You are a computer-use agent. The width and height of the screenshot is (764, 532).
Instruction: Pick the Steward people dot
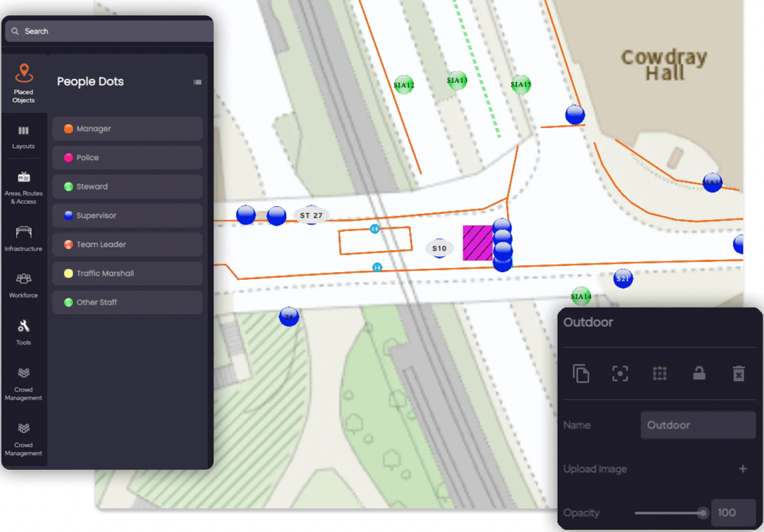127,186
